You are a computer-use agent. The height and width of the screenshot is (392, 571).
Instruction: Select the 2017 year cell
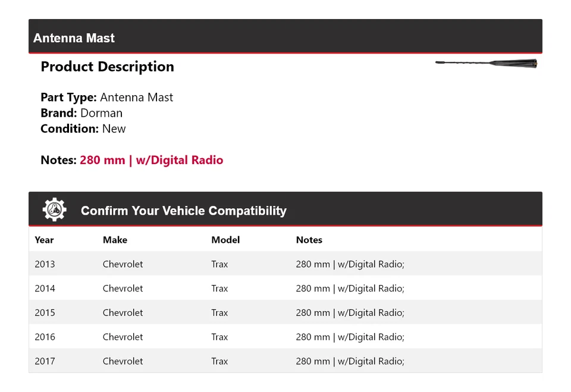(x=45, y=362)
